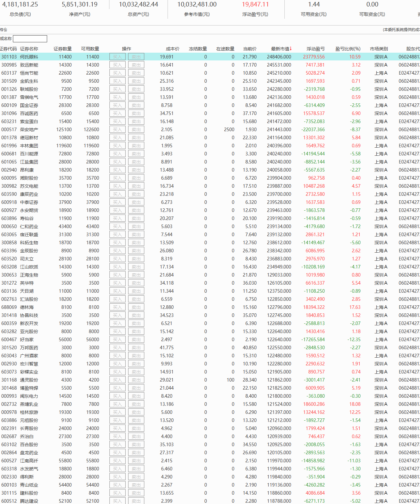This screenshot has width=420, height=504.
Task: Select the 宿迁联盛 stock name
Action: 29,235
